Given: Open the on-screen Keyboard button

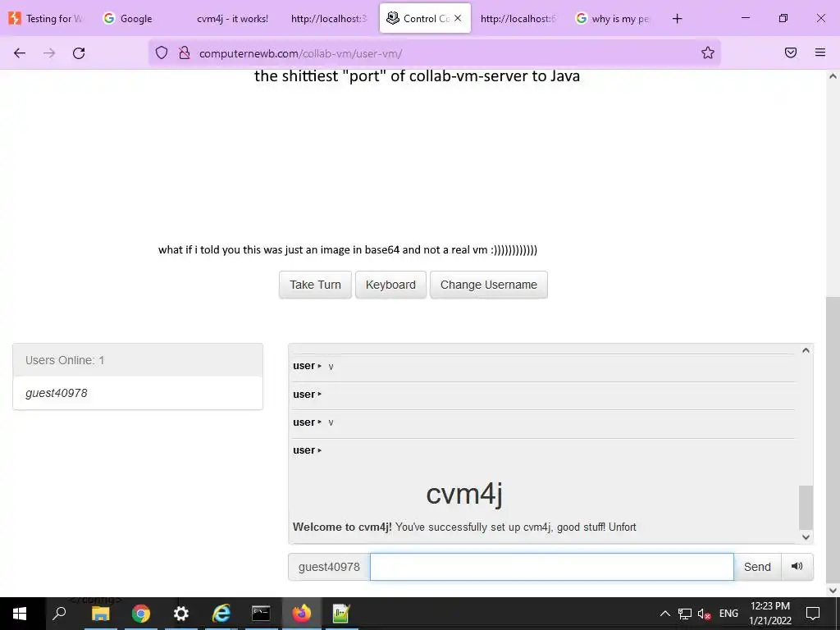Looking at the screenshot, I should click(x=390, y=285).
